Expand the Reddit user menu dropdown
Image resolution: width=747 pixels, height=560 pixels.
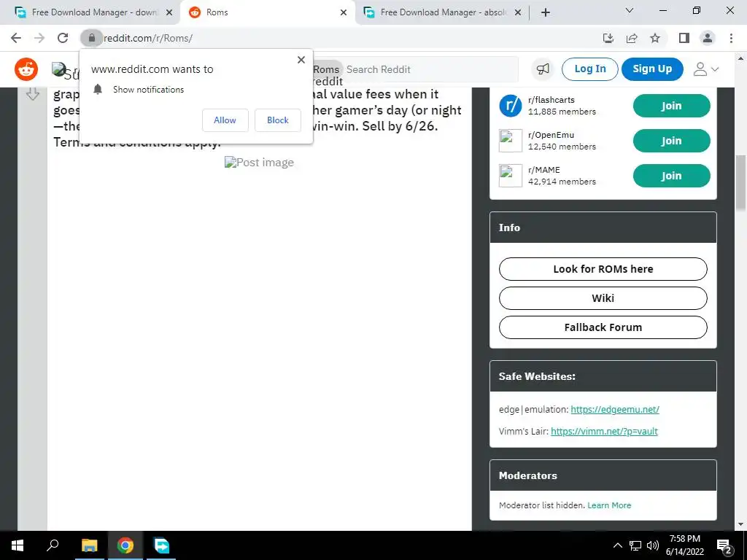[x=705, y=69]
